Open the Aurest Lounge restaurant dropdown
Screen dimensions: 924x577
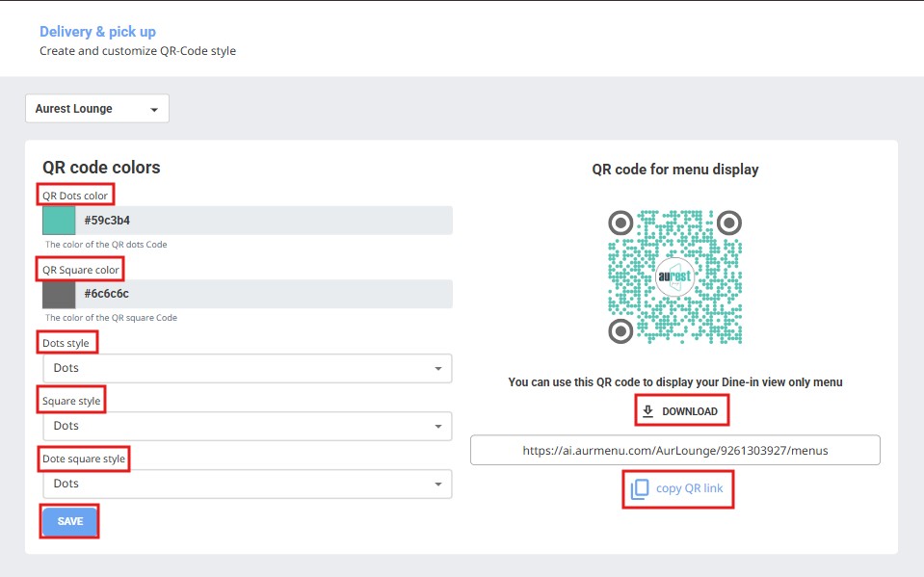point(97,109)
